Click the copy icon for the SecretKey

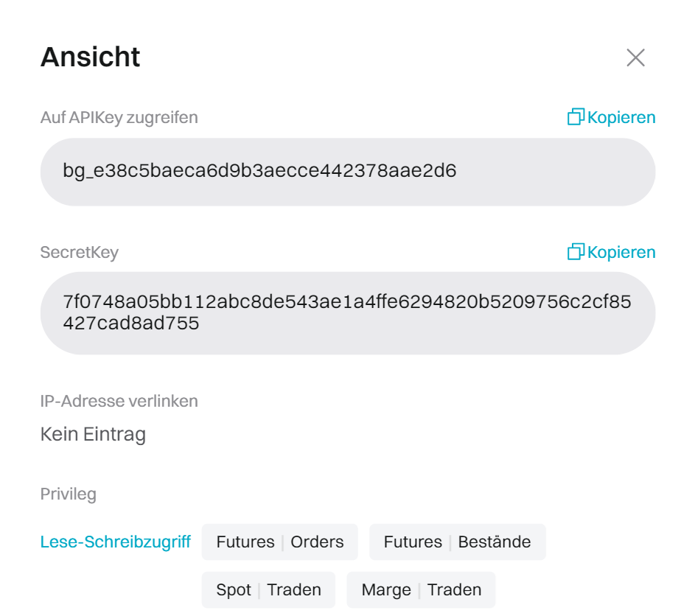coord(576,252)
